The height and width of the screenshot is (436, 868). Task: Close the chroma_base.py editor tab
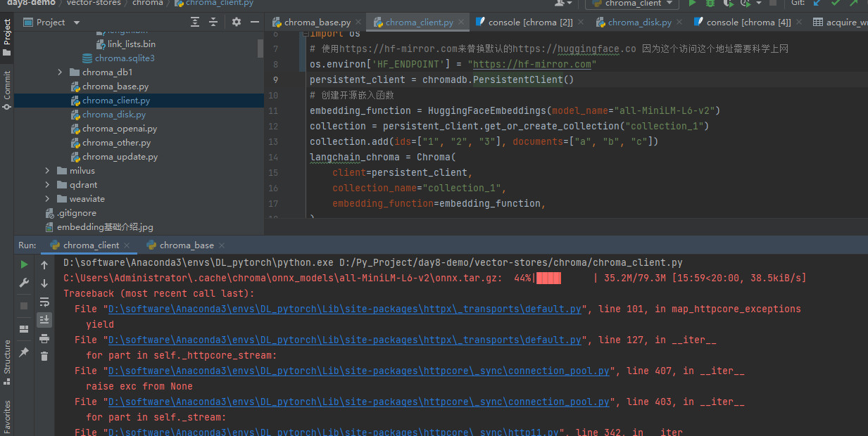click(358, 23)
